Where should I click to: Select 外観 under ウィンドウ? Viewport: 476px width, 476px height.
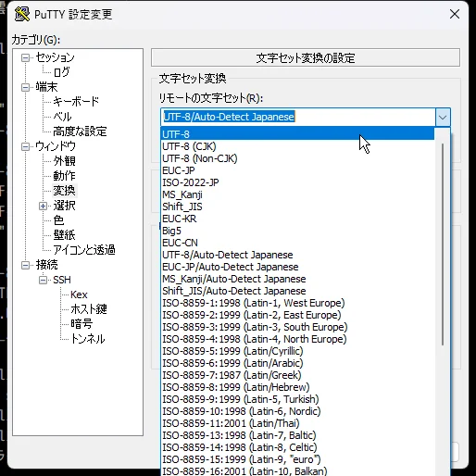click(64, 161)
